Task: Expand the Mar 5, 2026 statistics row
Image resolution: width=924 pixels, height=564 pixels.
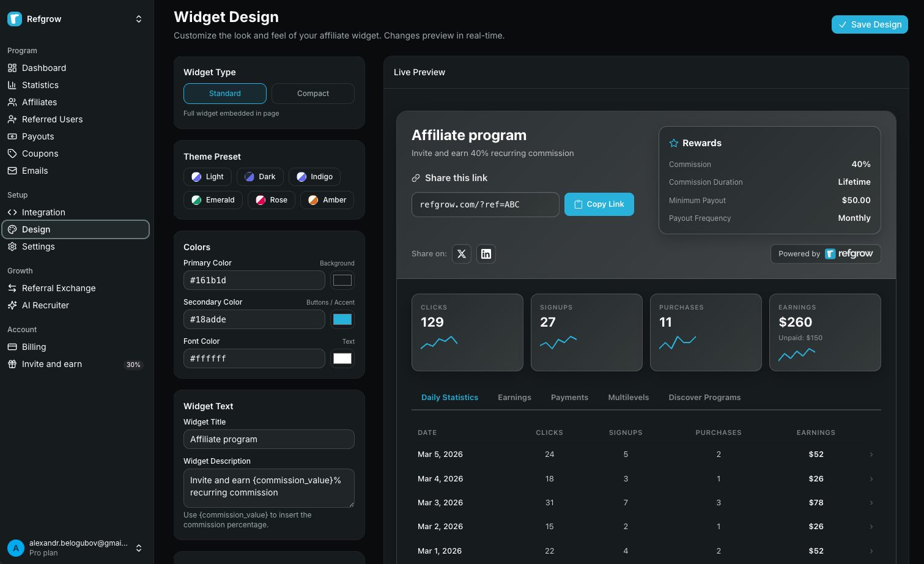Action: point(871,455)
